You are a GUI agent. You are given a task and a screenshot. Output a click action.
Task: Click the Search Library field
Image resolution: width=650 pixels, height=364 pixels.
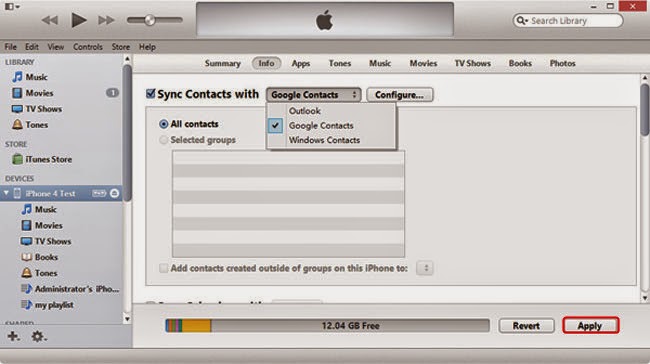click(x=568, y=21)
